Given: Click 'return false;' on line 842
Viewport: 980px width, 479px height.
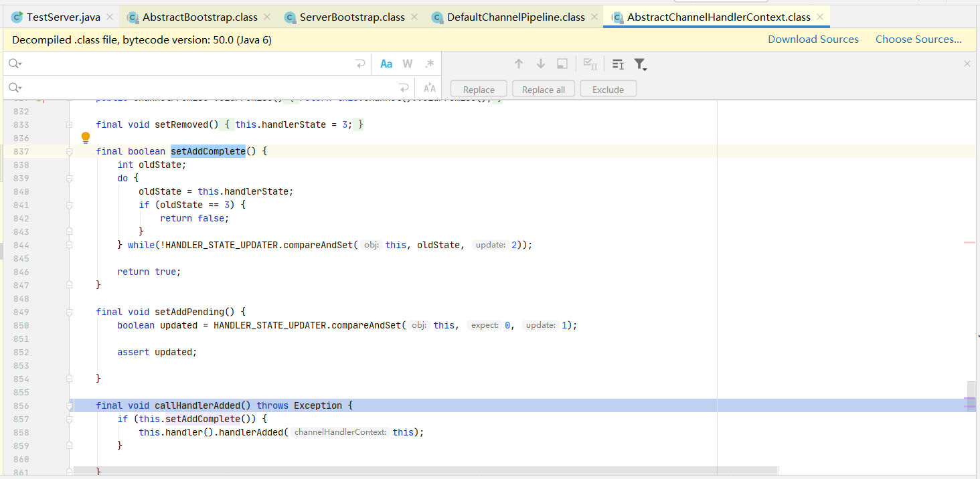Looking at the screenshot, I should click(195, 218).
